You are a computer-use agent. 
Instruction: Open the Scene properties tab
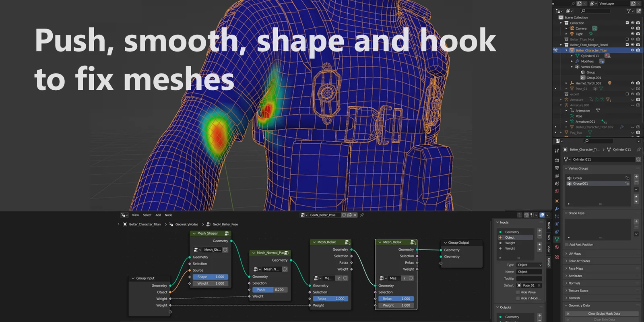(557, 184)
